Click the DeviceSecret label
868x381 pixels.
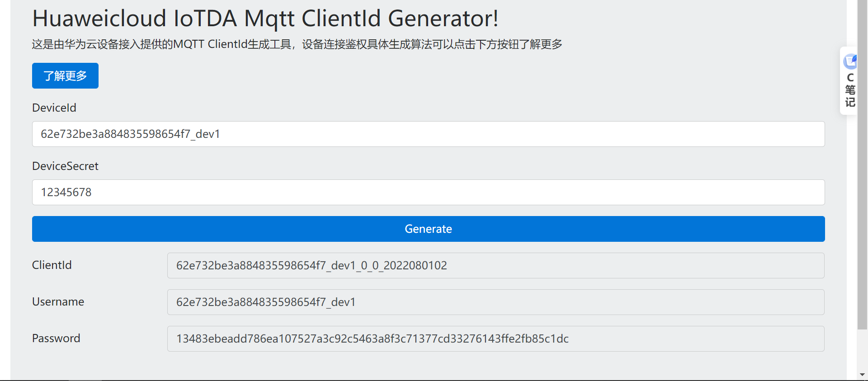(x=65, y=166)
